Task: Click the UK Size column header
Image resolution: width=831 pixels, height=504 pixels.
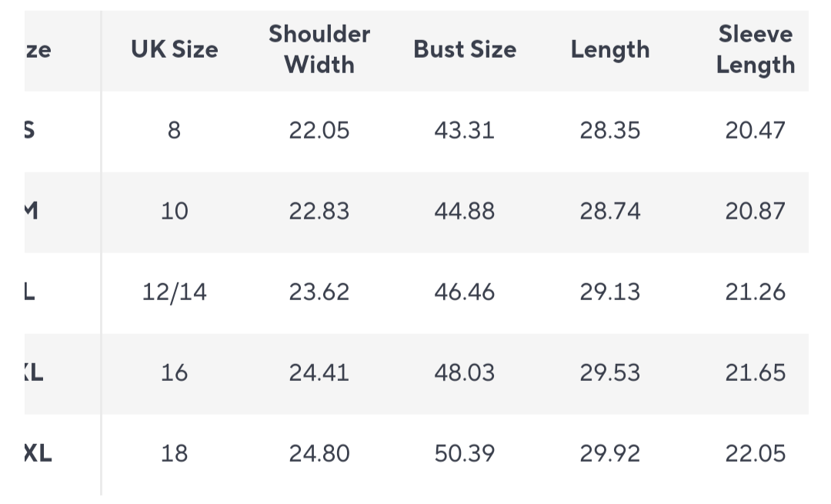Action: click(x=174, y=50)
